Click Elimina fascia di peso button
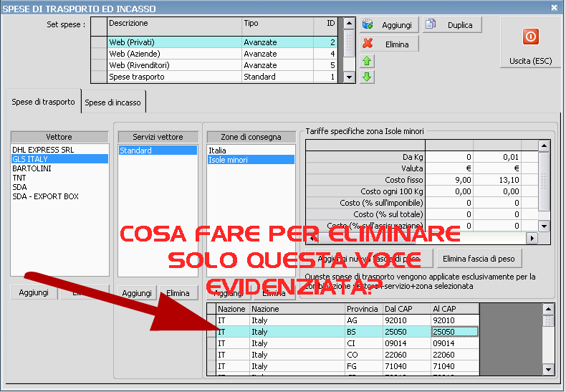The image size is (566, 392). point(479,259)
